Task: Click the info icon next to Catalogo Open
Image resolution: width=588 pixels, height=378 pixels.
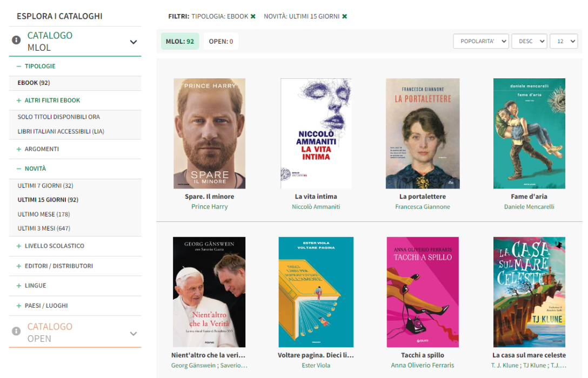Action: click(16, 331)
